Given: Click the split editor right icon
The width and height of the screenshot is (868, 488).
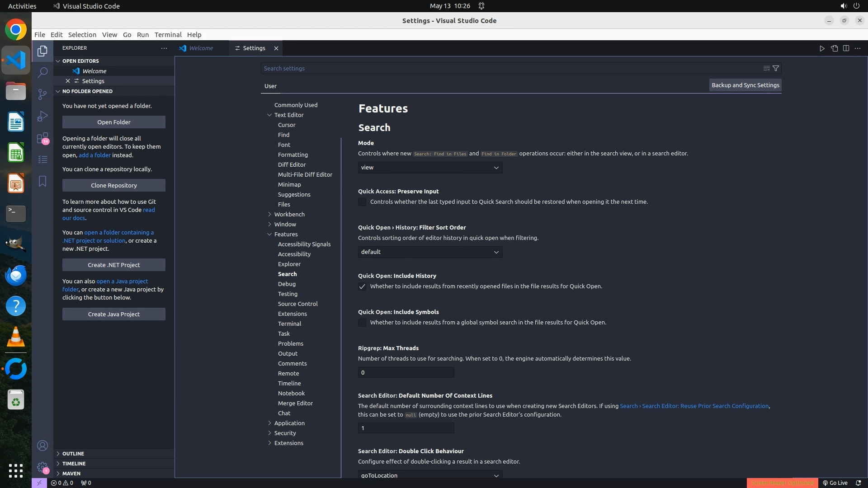Looking at the screenshot, I should (x=846, y=48).
